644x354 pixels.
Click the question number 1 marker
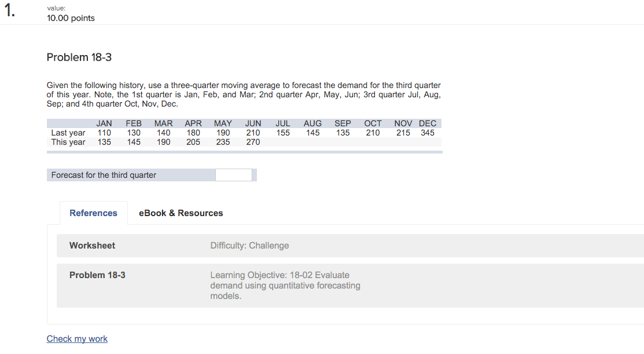click(9, 10)
